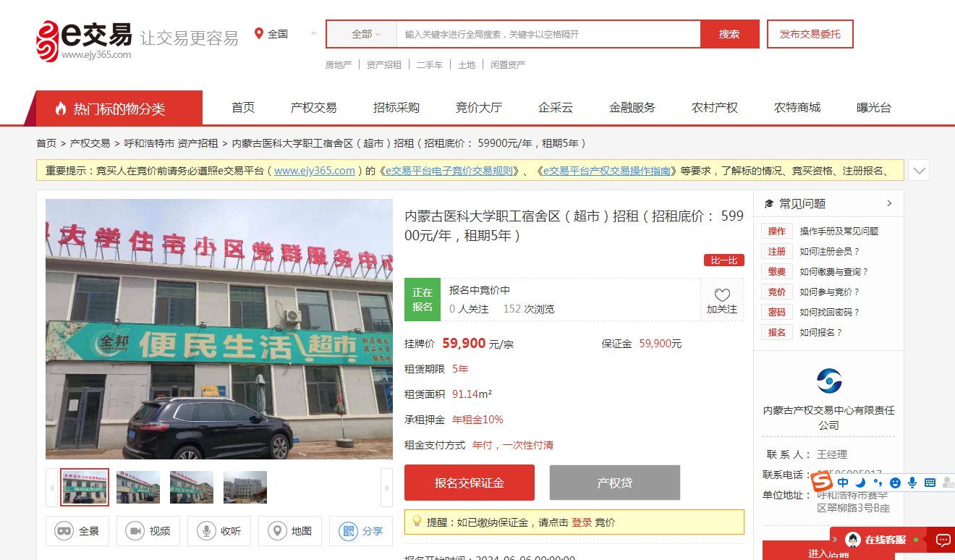
Task: Open the 农特商城 nav tab
Action: (x=797, y=108)
